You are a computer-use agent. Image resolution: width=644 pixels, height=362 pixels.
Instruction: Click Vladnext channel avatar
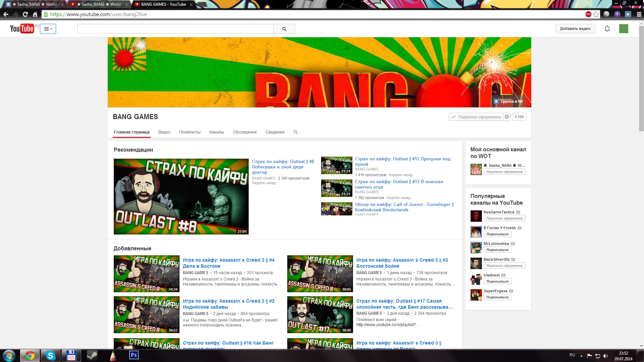pos(476,279)
